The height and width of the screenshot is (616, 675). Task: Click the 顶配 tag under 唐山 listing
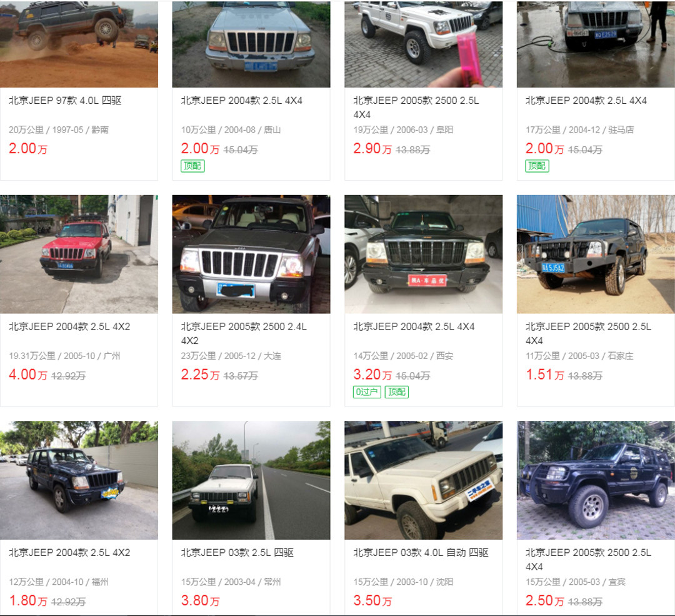click(x=192, y=166)
